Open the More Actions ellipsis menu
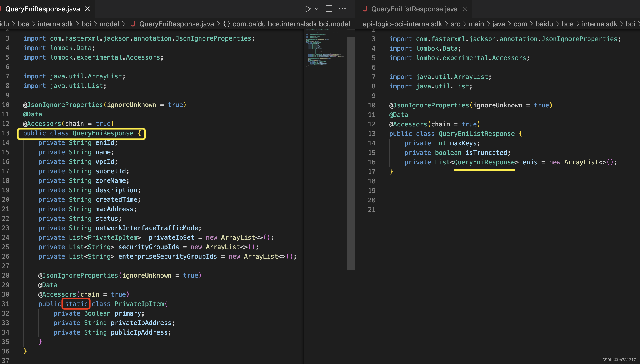The image size is (640, 364). tap(342, 9)
